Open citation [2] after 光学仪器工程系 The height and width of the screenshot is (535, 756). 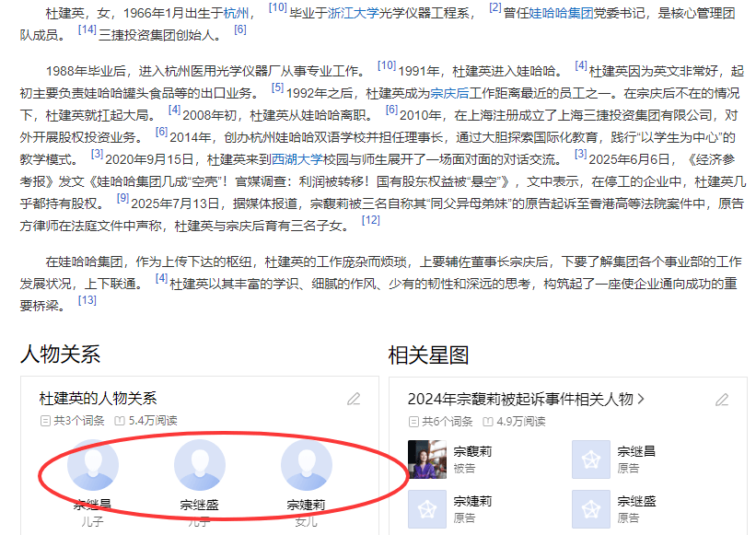495,7
